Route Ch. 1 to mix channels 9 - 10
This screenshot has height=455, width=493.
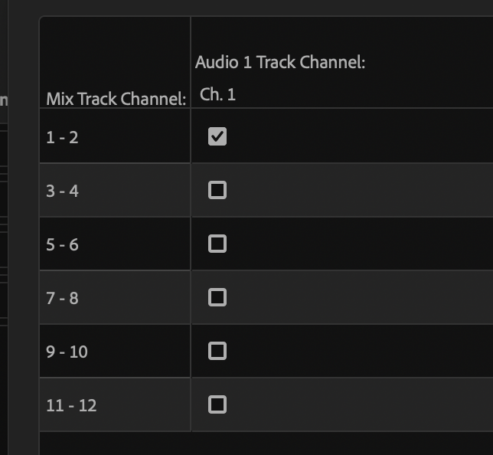coord(217,351)
